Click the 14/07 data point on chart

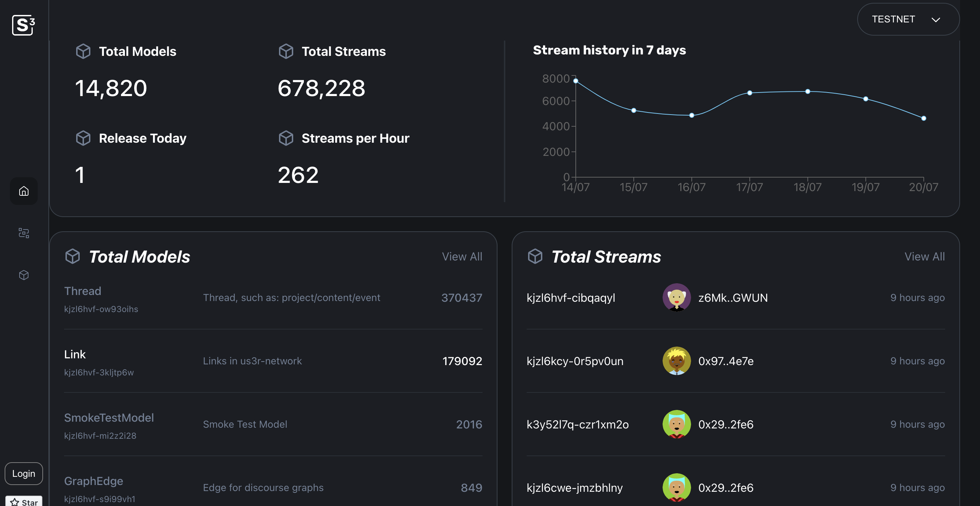[576, 81]
